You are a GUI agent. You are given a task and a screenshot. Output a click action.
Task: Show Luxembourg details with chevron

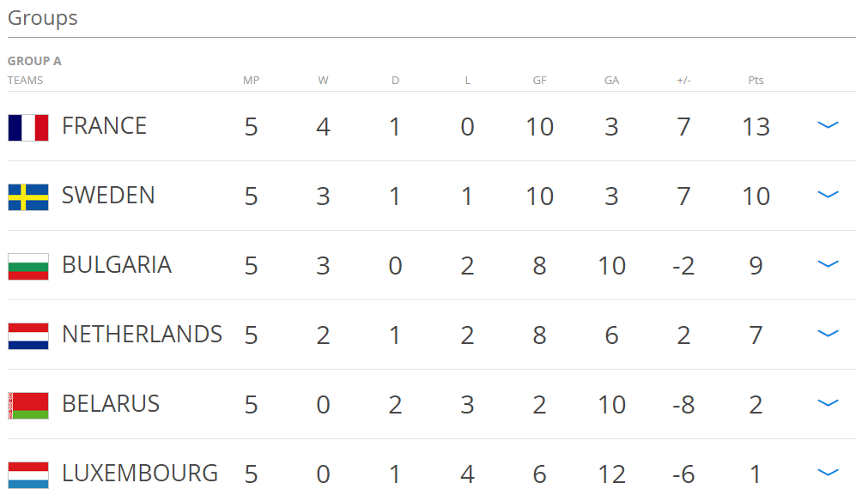828,473
